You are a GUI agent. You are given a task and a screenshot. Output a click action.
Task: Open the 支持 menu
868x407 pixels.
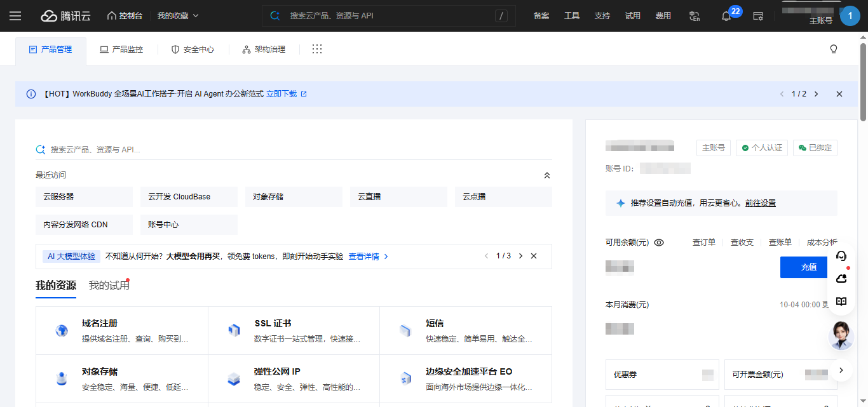[x=602, y=16]
